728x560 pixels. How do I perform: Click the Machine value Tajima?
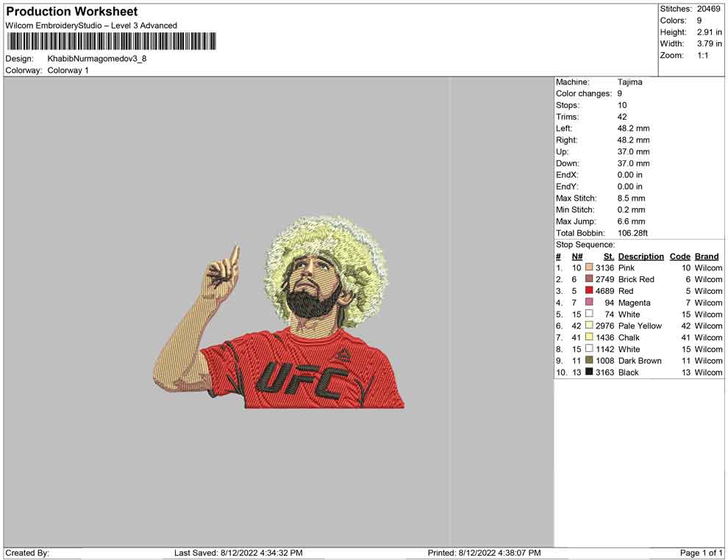pyautogui.click(x=630, y=82)
